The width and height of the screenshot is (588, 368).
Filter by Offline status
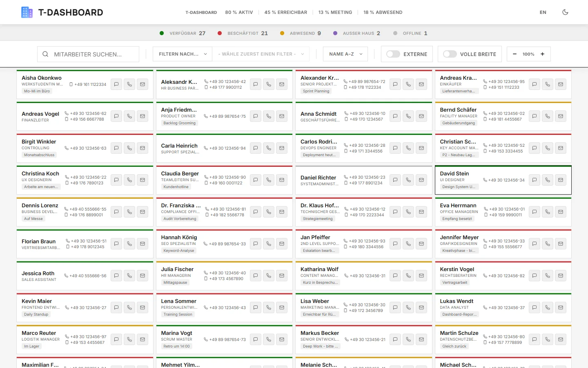coord(410,33)
